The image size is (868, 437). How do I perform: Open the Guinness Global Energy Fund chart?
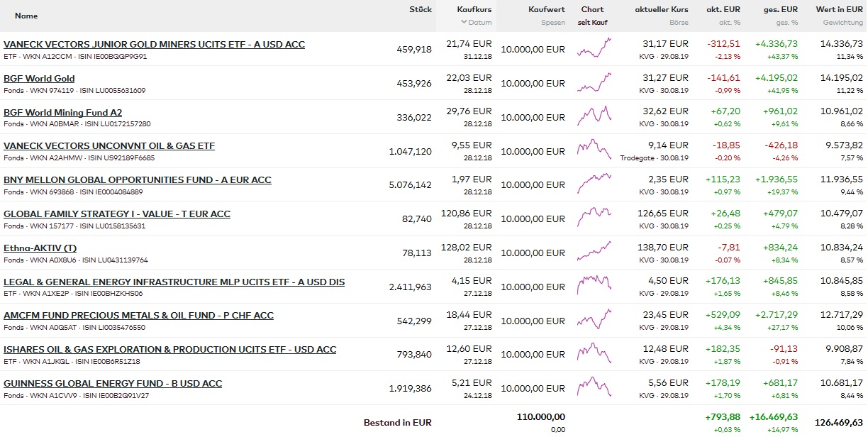click(594, 388)
